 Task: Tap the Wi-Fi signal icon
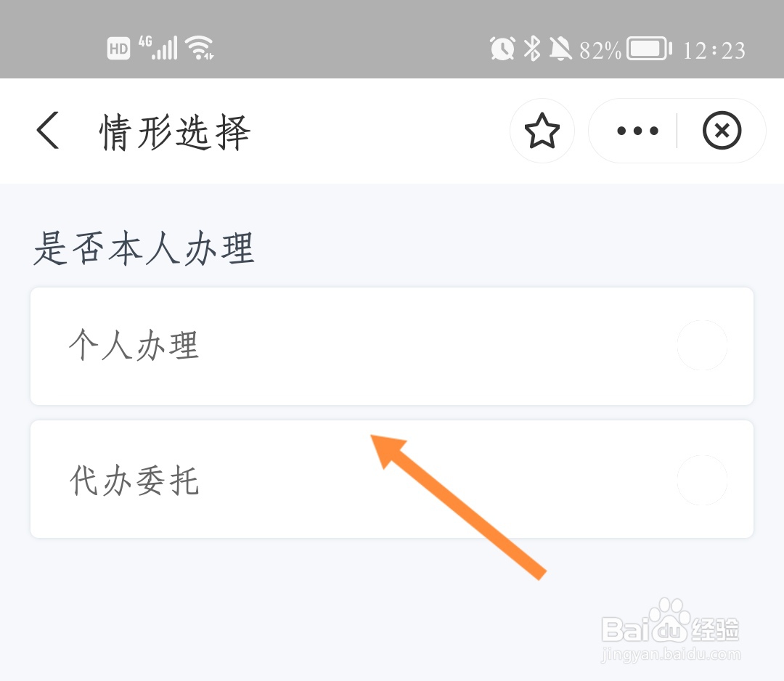tap(200, 48)
